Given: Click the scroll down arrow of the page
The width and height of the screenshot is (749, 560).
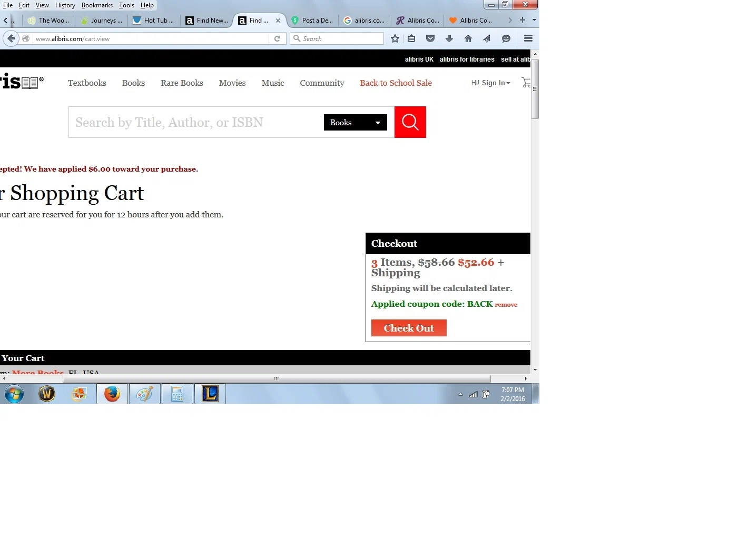Looking at the screenshot, I should 535,370.
